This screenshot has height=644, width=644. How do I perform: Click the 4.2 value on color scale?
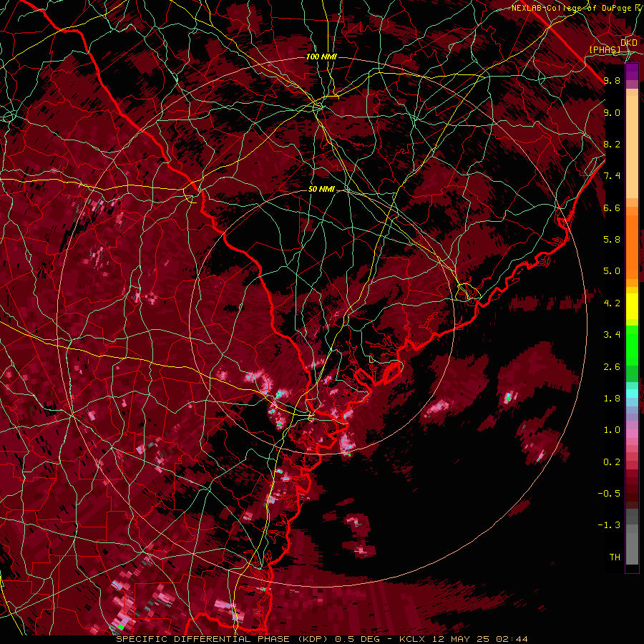pos(612,303)
